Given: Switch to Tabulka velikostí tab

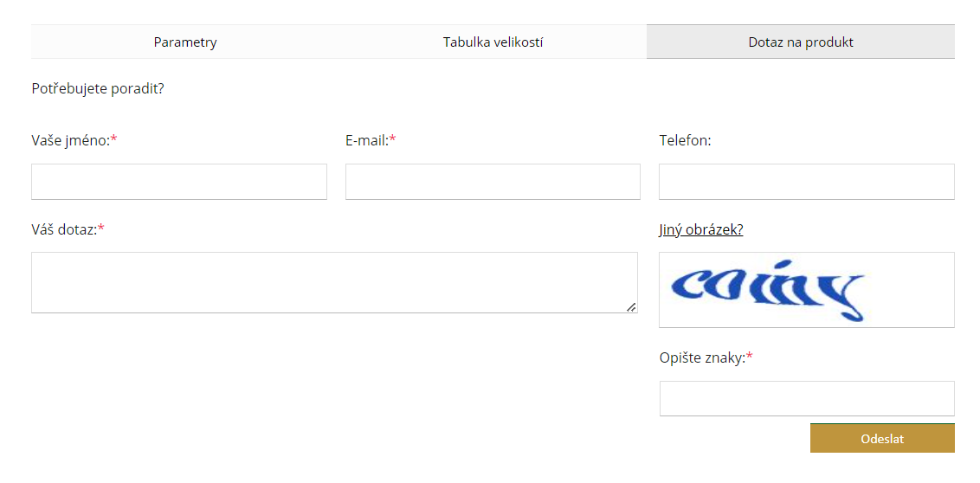Looking at the screenshot, I should tap(493, 42).
